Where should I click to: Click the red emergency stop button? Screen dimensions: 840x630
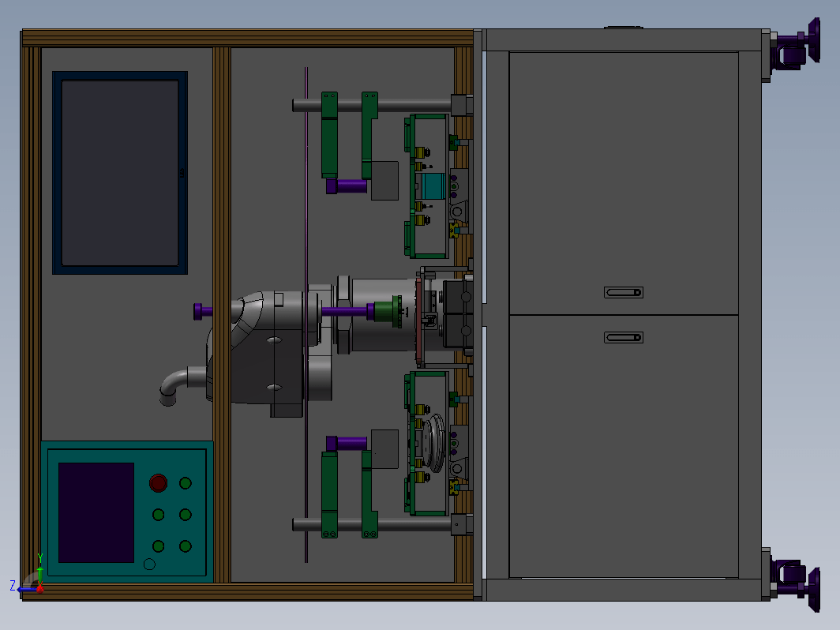(x=158, y=482)
